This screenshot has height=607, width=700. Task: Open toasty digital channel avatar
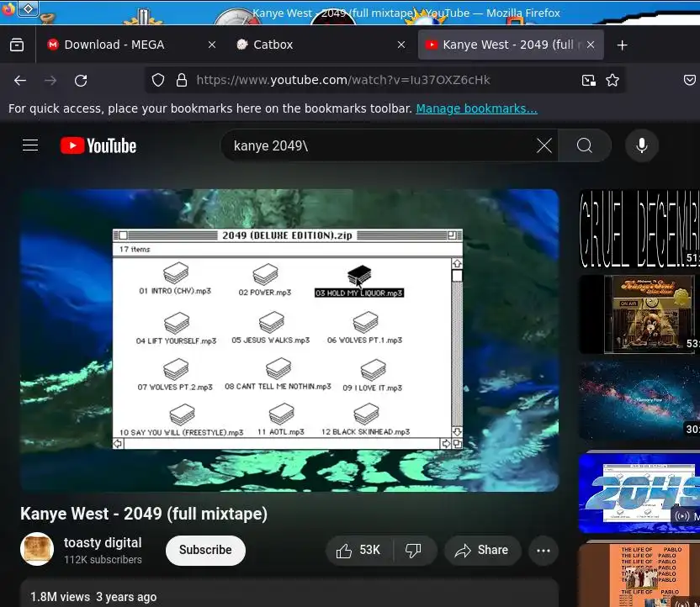(37, 549)
